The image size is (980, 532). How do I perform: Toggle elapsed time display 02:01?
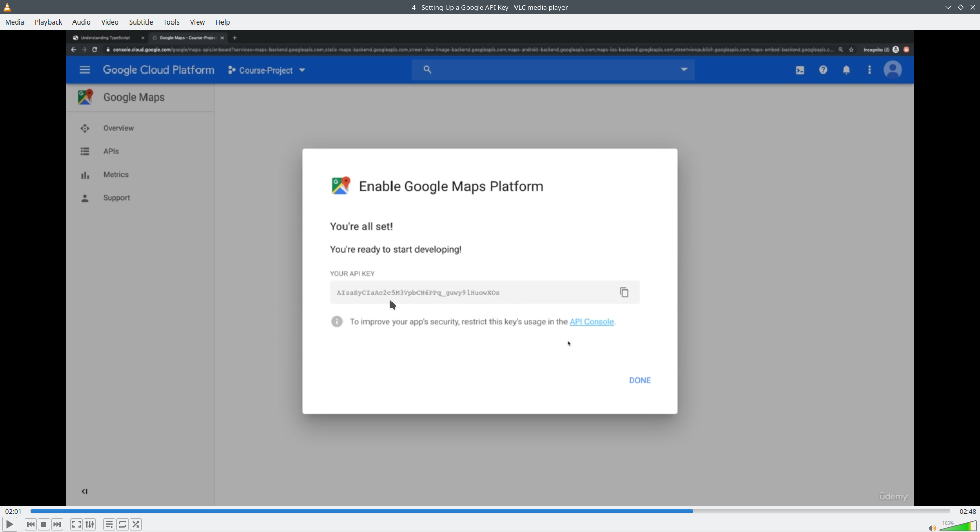(x=13, y=511)
